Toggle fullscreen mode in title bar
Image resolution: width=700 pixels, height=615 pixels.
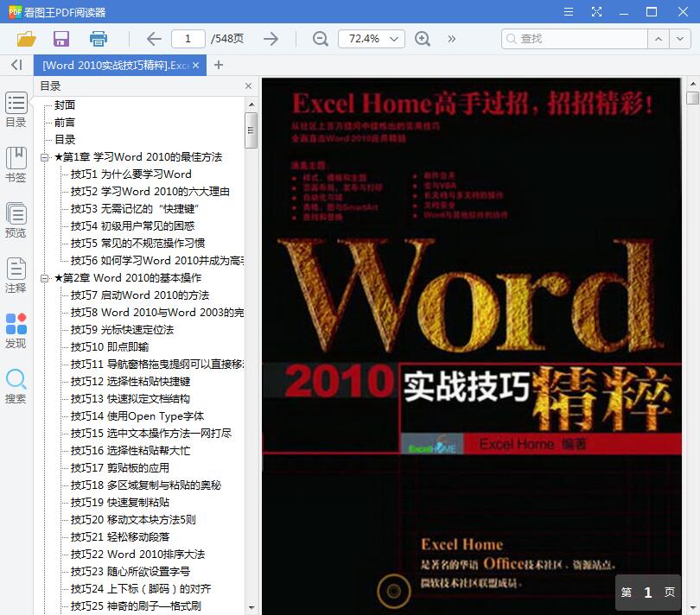tap(596, 11)
